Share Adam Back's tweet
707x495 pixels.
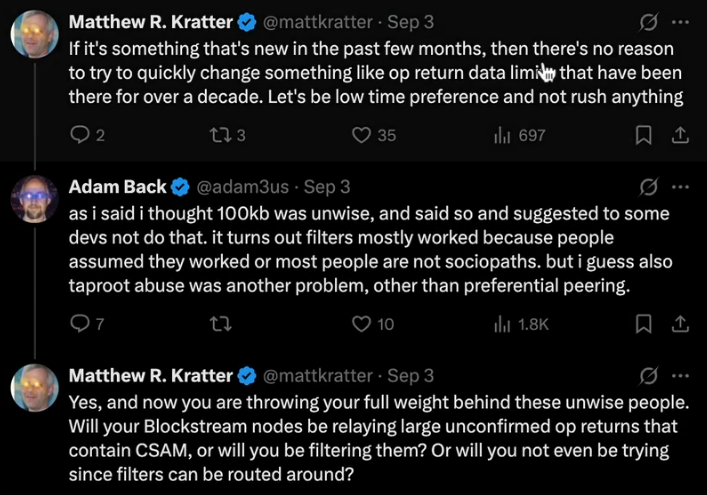tap(679, 323)
